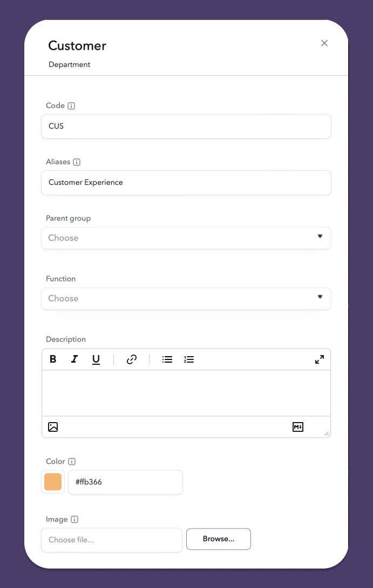
Task: Toggle underline formatting in Description toolbar
Action: pyautogui.click(x=96, y=359)
